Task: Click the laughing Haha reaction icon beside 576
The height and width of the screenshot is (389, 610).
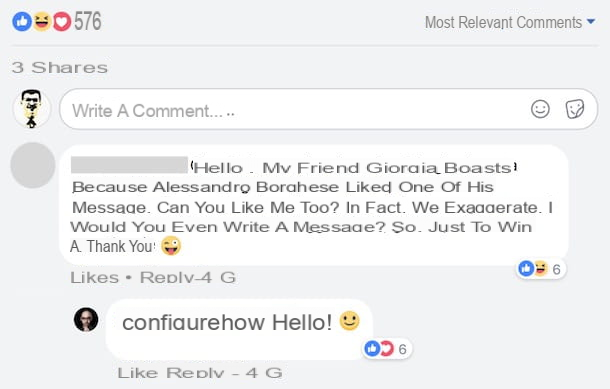Action: tap(42, 21)
